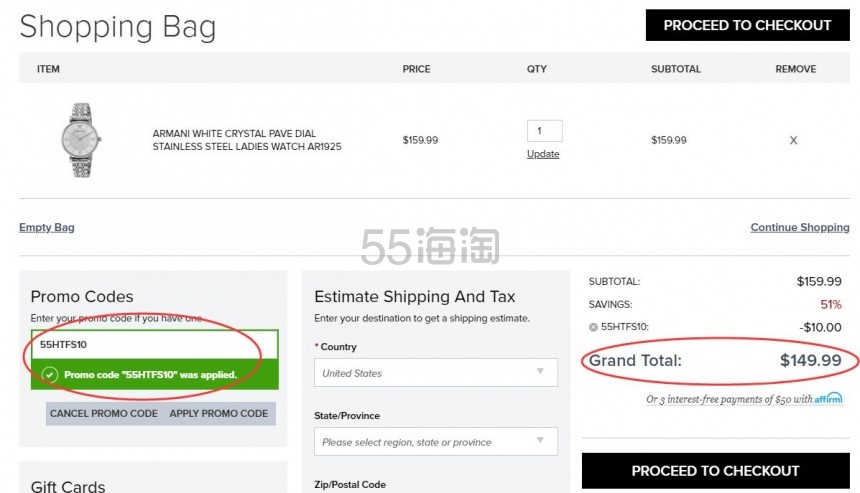Image resolution: width=860 pixels, height=493 pixels.
Task: Click the Grand Total amount $149.99
Action: coord(811,360)
